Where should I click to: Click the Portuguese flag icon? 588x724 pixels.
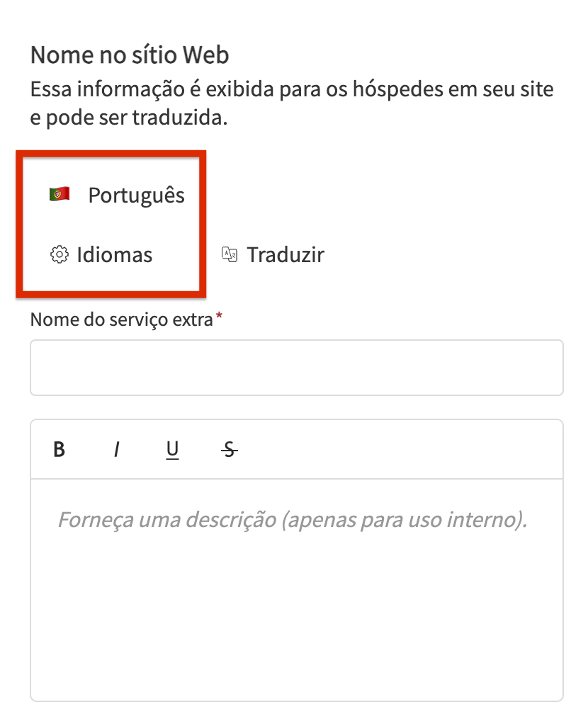[59, 195]
